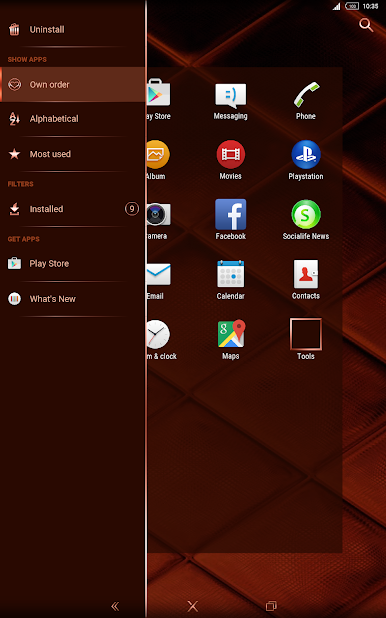Viewport: 386px width, 618px height.
Task: Click the Installed count badge 9
Action: coord(132,208)
